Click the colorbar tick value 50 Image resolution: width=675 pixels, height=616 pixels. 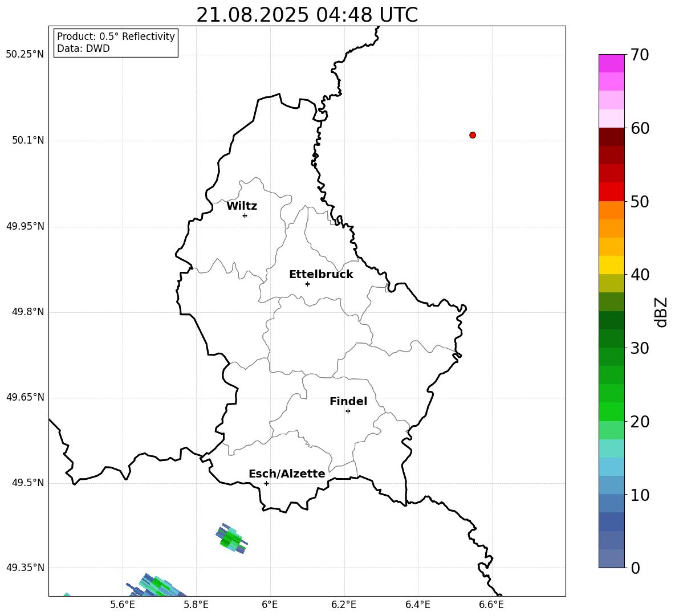tap(640, 201)
